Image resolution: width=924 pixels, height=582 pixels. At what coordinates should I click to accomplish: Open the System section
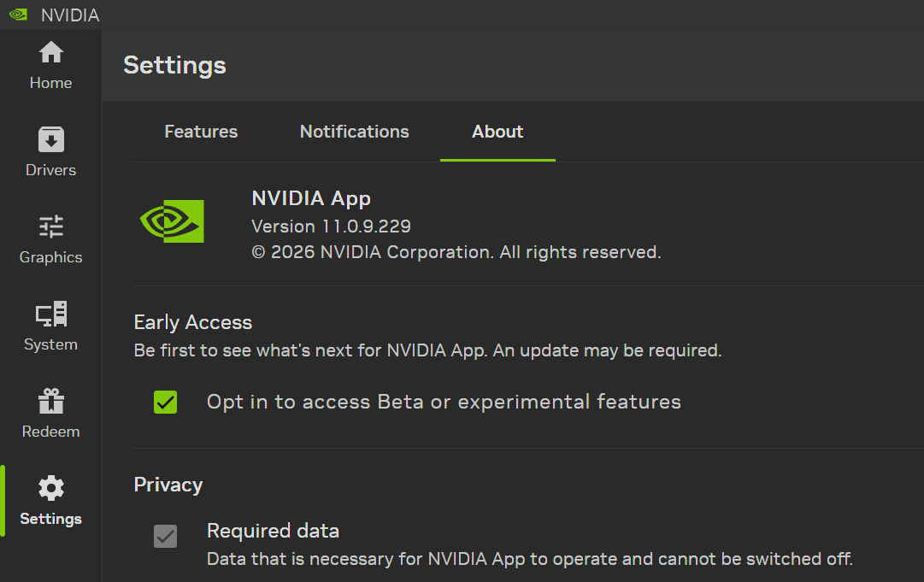click(x=50, y=327)
